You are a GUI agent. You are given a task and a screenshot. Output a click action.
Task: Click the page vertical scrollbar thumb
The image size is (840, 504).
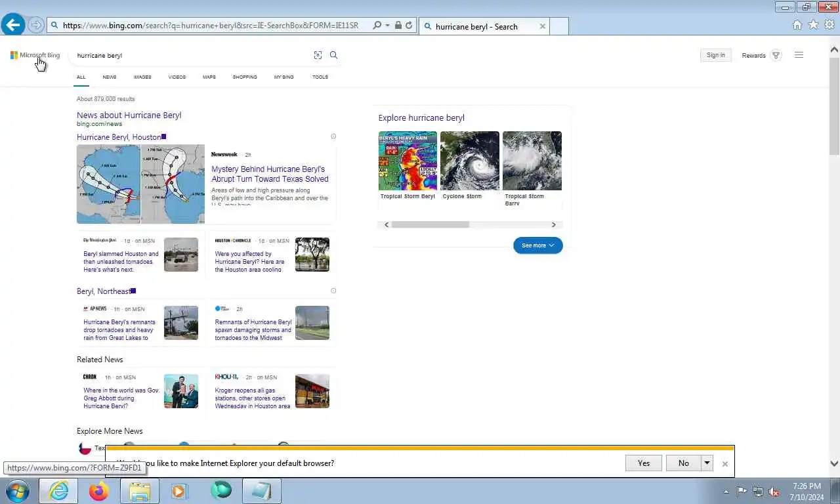coord(834,106)
